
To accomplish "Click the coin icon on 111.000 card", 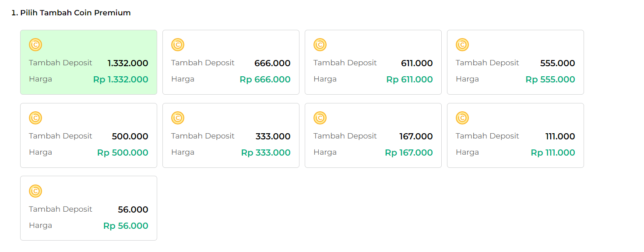I will tap(462, 118).
